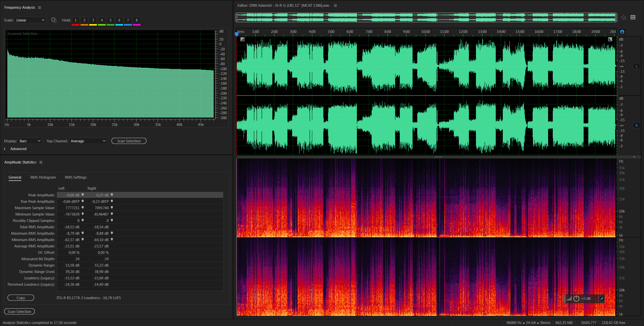Click the 20:05.777 duration in status bar
This screenshot has height=326, width=644.
click(589, 323)
